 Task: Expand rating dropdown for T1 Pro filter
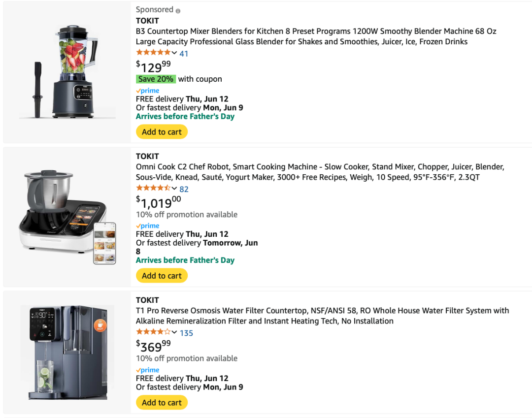(174, 332)
